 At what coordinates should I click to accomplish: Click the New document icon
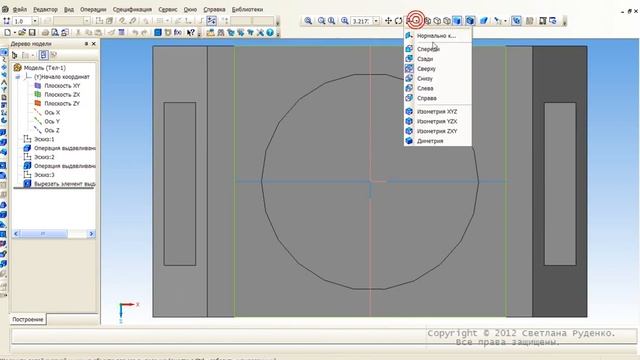click(x=7, y=33)
